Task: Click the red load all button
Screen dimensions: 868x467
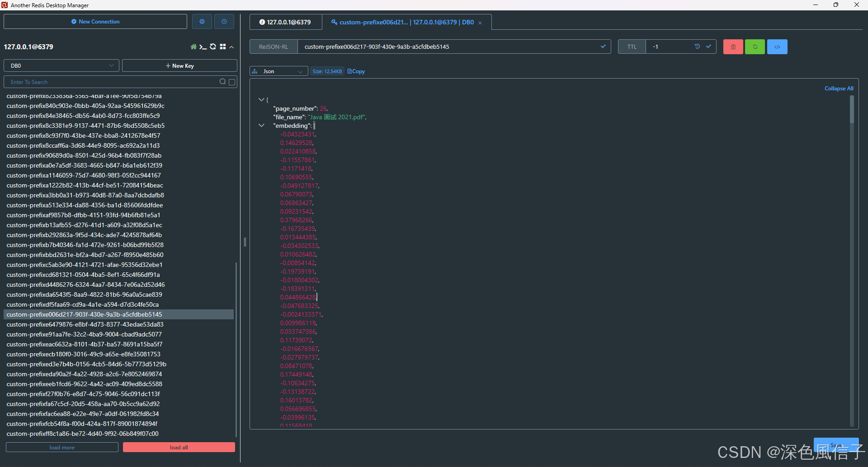Action: pyautogui.click(x=179, y=447)
